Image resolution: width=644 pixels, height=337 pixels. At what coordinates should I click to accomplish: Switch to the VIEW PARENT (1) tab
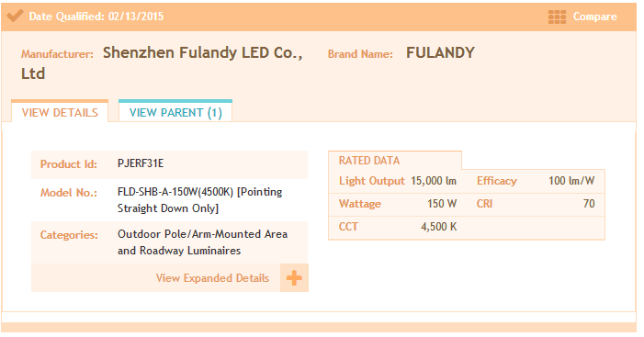pyautogui.click(x=175, y=112)
